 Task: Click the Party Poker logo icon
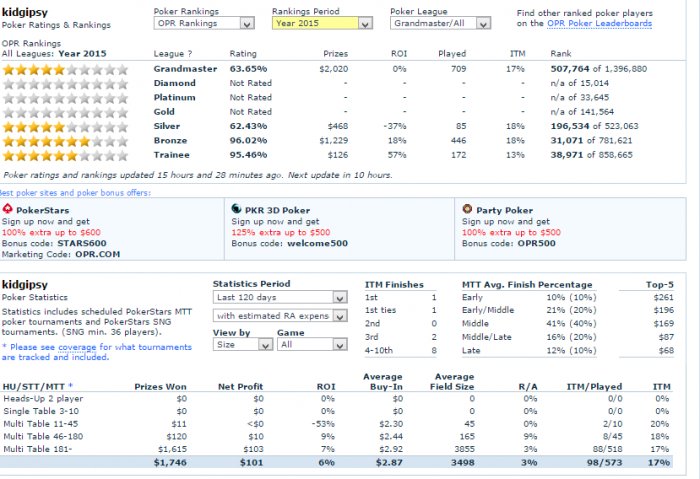[467, 209]
